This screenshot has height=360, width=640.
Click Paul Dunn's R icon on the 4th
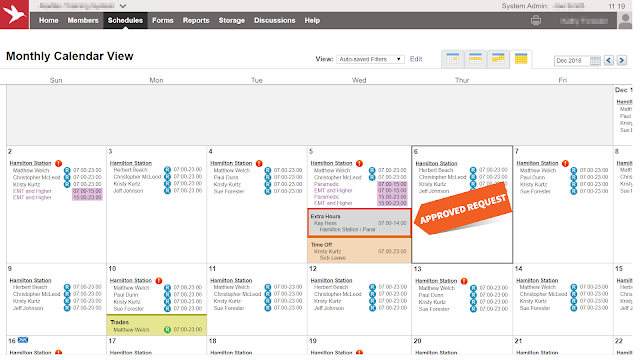tap(268, 178)
